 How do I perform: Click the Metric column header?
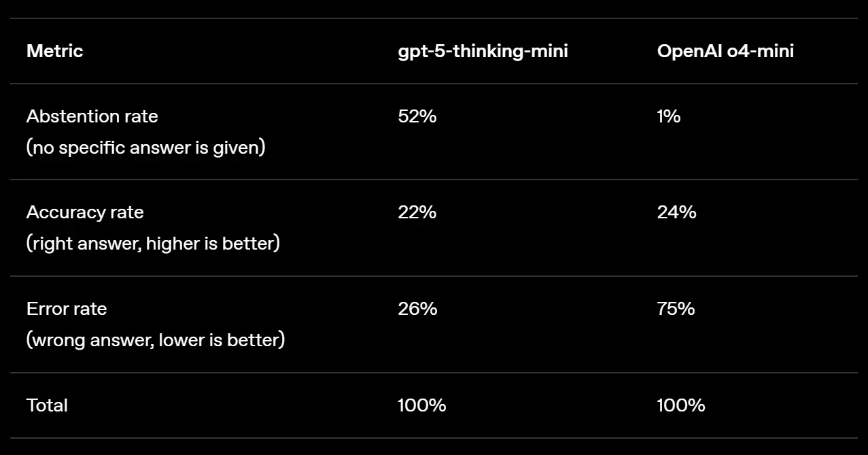(54, 51)
